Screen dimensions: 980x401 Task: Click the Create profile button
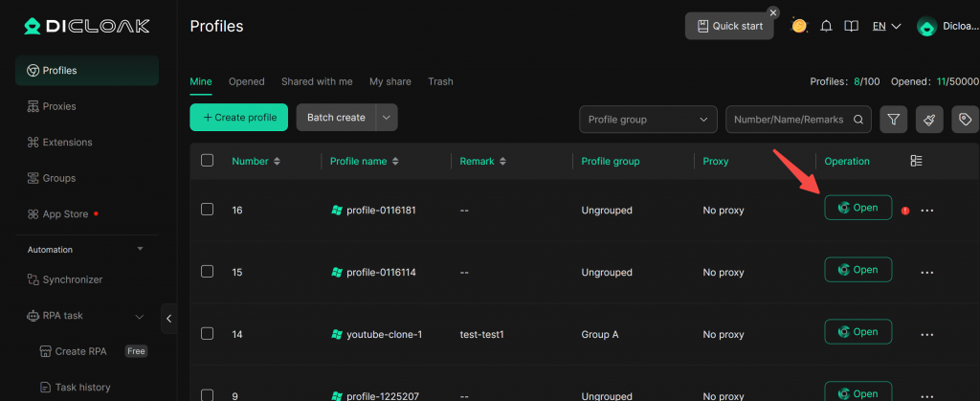(239, 118)
